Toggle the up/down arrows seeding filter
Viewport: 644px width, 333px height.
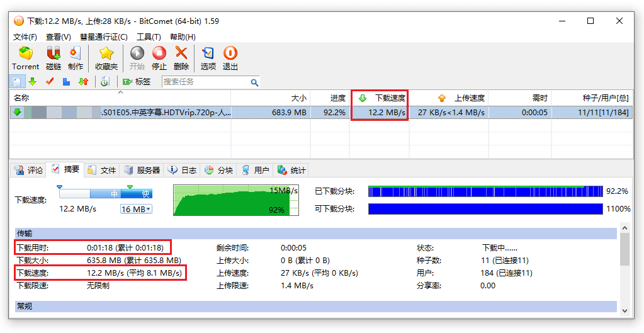pos(83,82)
